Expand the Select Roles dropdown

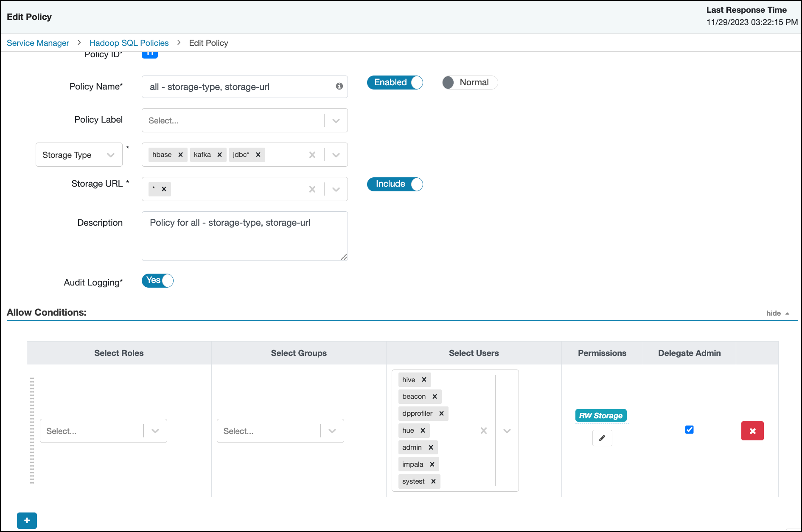[x=154, y=431]
